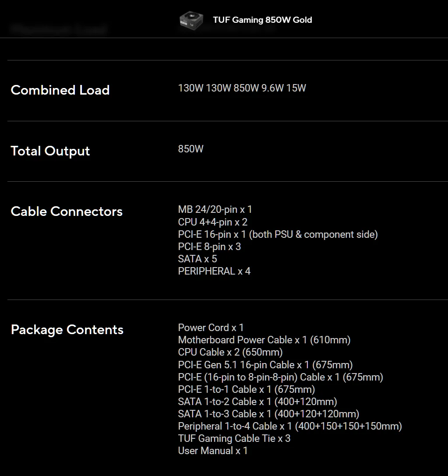Click the PCI-E 8-pin x 3 line
448x476 pixels.
pos(209,247)
